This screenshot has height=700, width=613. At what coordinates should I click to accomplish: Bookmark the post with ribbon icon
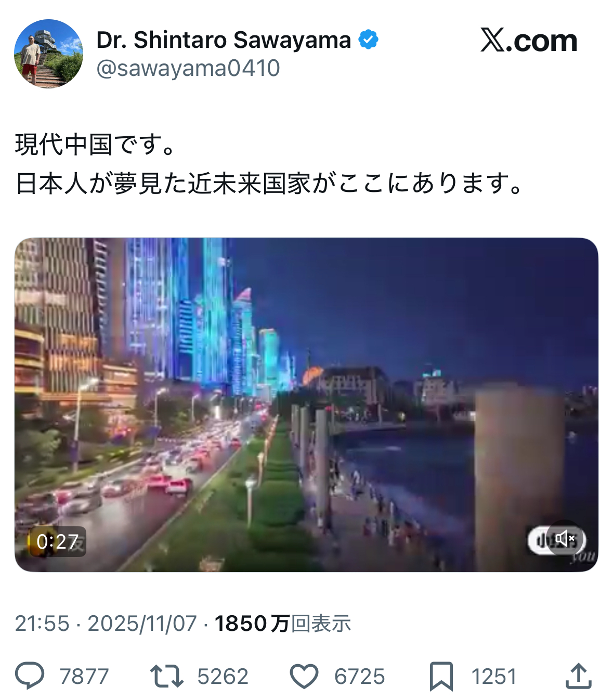pyautogui.click(x=441, y=677)
